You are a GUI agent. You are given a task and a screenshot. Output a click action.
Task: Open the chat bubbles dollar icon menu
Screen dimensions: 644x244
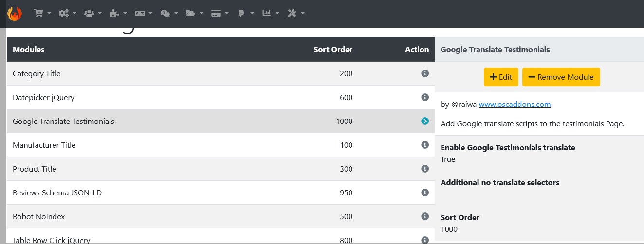(x=168, y=13)
